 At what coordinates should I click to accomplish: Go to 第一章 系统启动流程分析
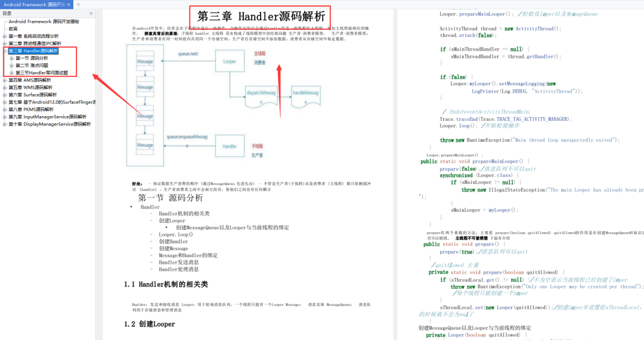tap(33, 36)
